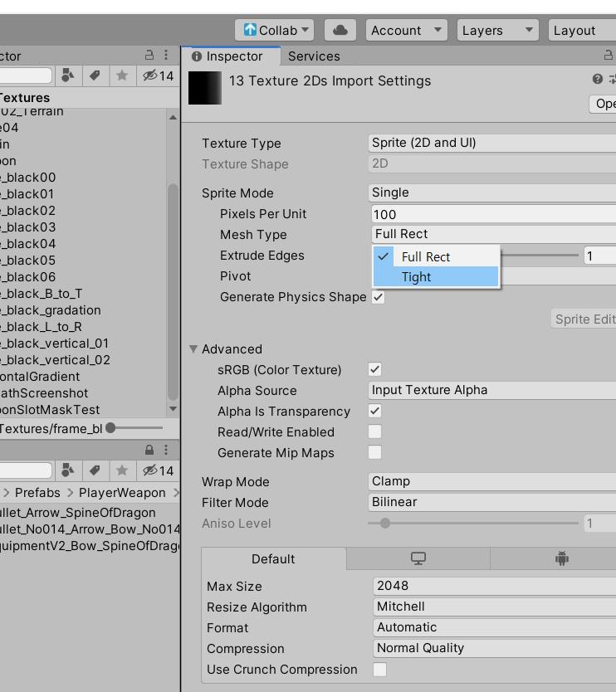Open the Filter Mode dropdown
This screenshot has height=692, width=616.
click(x=491, y=502)
